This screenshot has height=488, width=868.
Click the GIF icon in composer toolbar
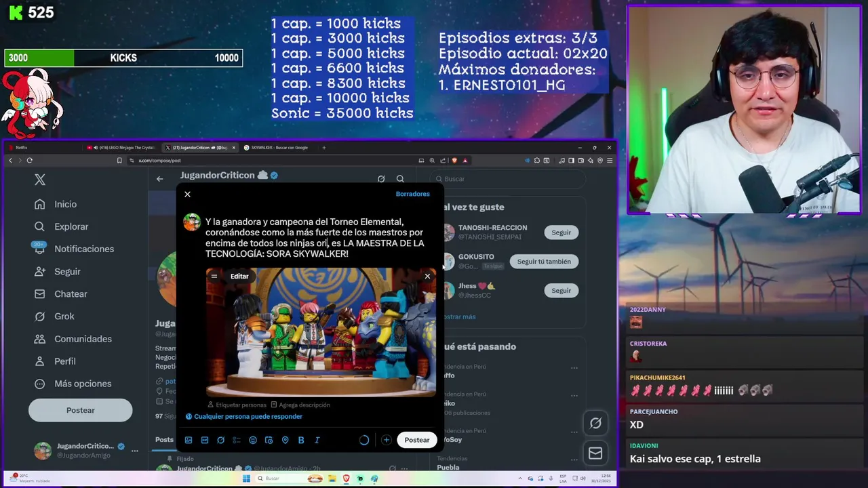[205, 440]
